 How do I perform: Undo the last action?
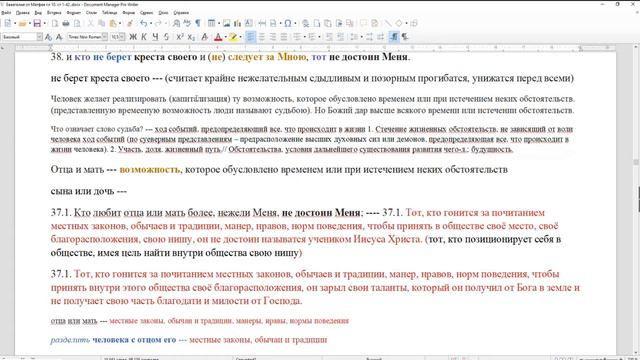coord(144,23)
